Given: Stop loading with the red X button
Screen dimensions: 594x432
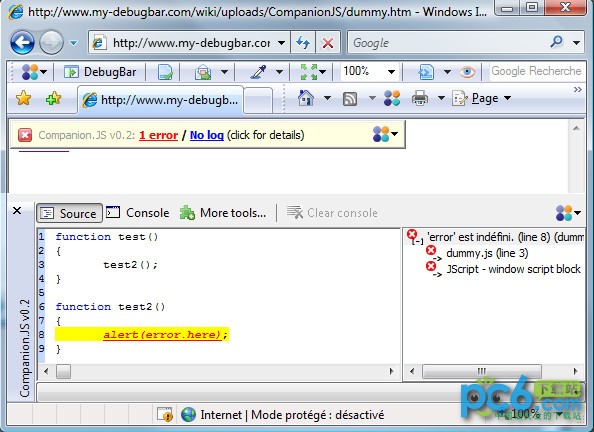Looking at the screenshot, I should click(328, 42).
